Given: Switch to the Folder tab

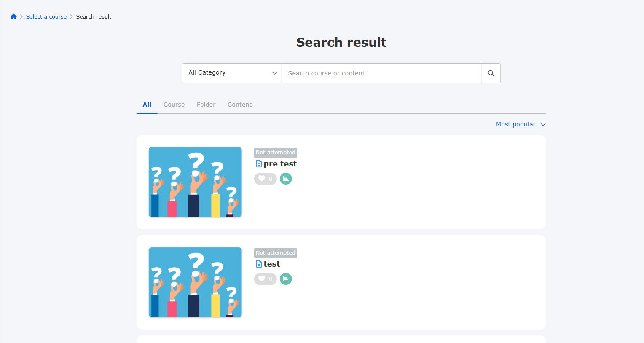Looking at the screenshot, I should point(206,105).
